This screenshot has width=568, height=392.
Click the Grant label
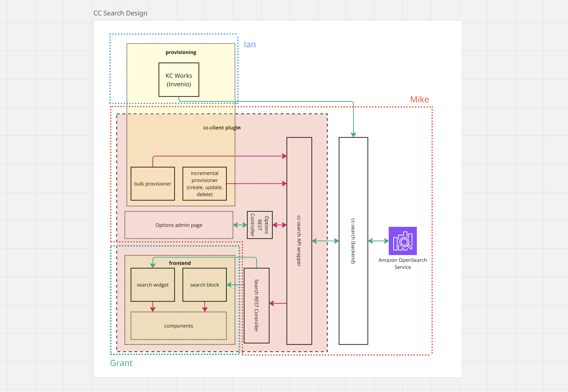coord(121,363)
